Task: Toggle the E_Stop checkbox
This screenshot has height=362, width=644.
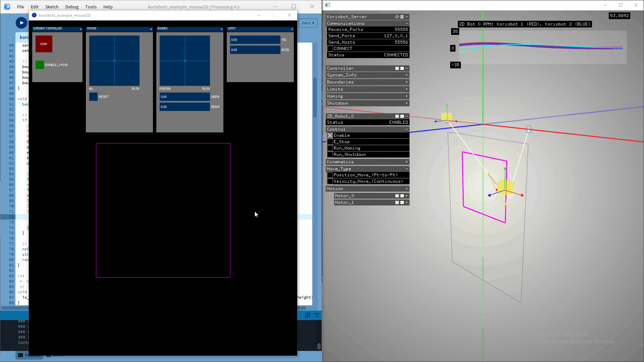Action: point(330,142)
